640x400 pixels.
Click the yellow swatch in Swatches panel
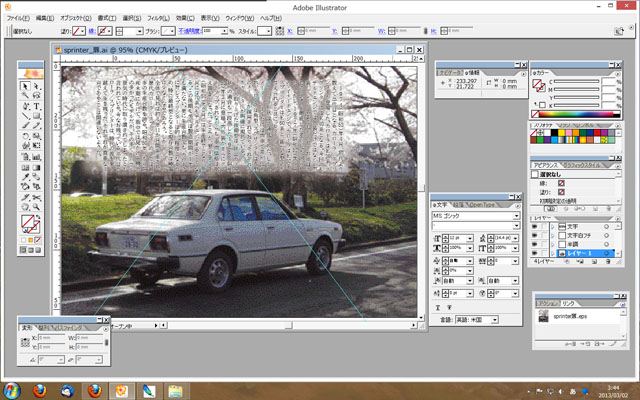point(562,133)
